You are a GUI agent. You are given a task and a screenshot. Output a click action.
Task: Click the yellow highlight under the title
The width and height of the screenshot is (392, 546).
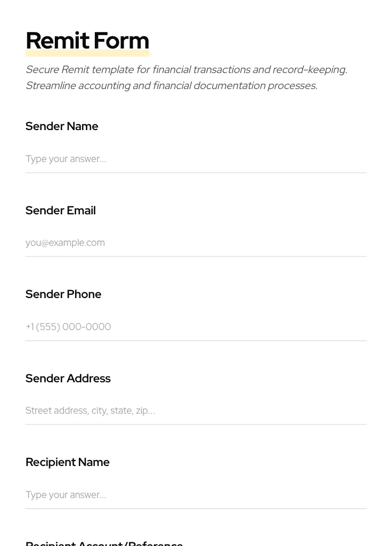point(87,54)
